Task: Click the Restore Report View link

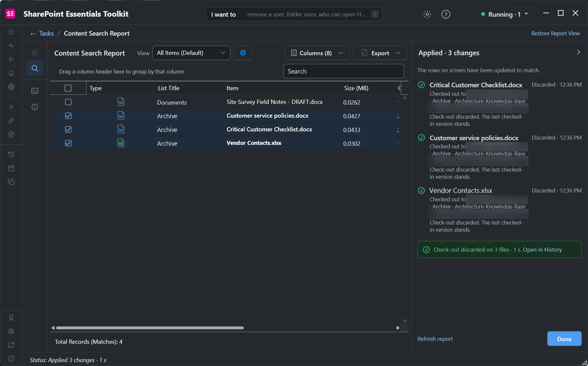Action: [x=555, y=33]
